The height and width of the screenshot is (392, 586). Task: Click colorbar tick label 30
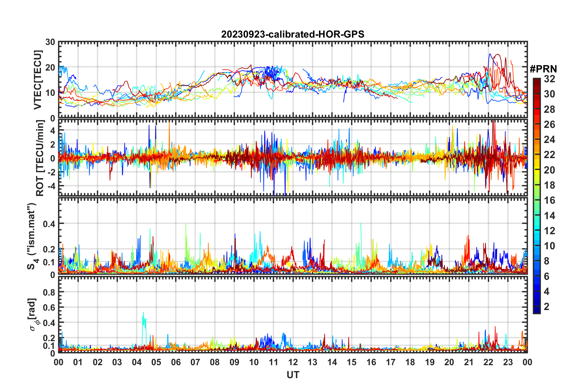click(x=549, y=94)
